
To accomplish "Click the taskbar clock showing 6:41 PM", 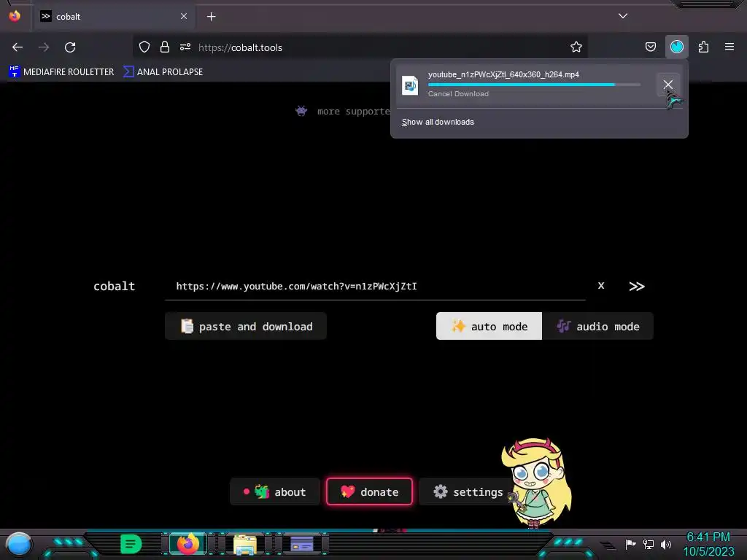I will pos(708,544).
